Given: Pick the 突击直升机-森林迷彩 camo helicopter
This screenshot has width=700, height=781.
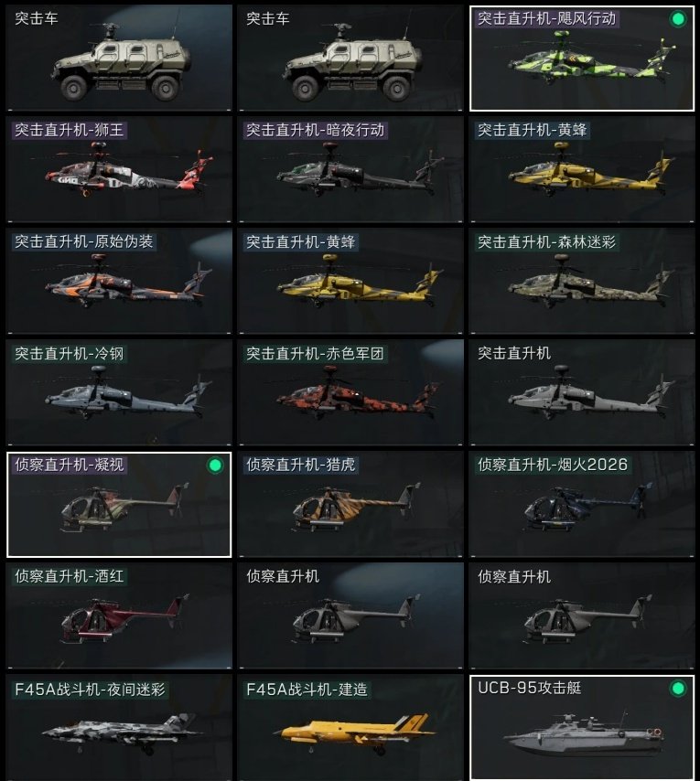Looking at the screenshot, I should [x=582, y=281].
